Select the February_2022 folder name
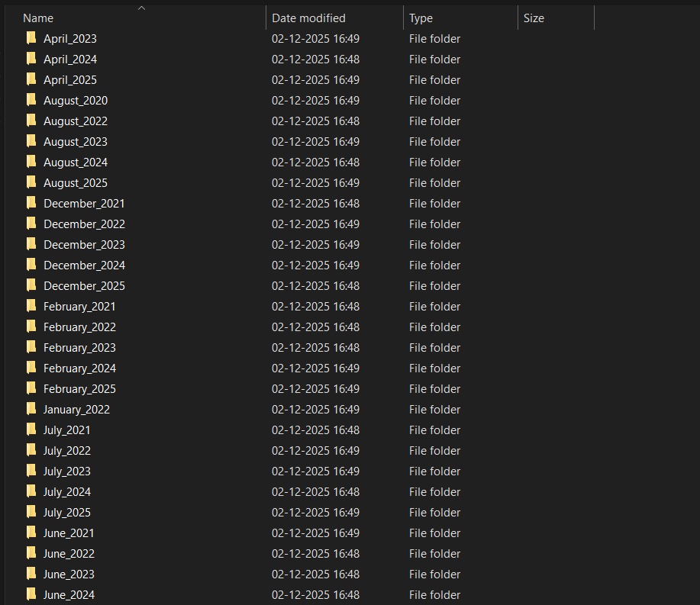Screen dimensions: 700x605 coord(79,327)
